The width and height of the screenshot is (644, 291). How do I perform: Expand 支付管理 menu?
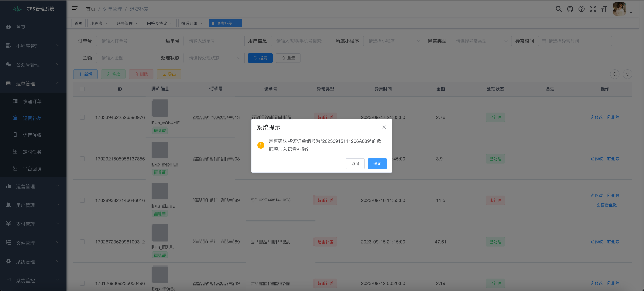[33, 224]
